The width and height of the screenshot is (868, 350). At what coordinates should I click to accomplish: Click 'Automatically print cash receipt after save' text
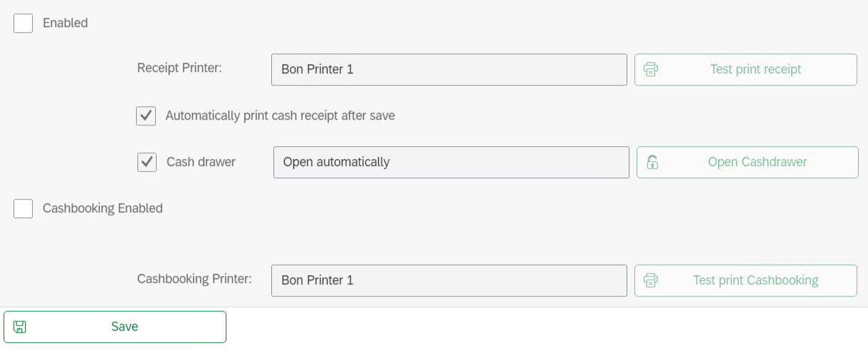coord(280,115)
